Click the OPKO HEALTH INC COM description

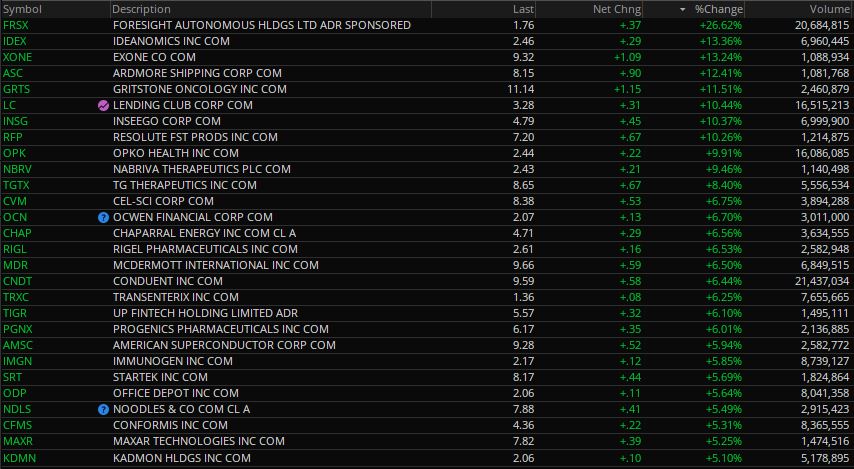[x=175, y=153]
